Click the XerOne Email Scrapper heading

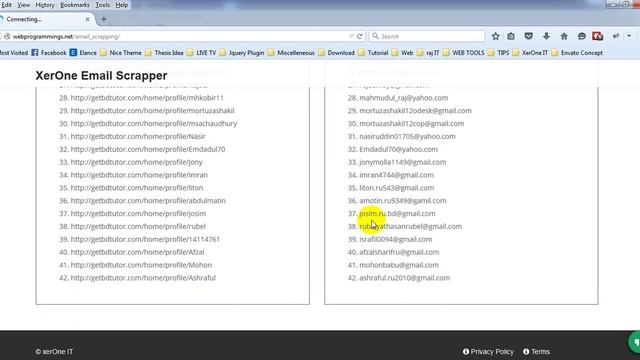pos(101,76)
